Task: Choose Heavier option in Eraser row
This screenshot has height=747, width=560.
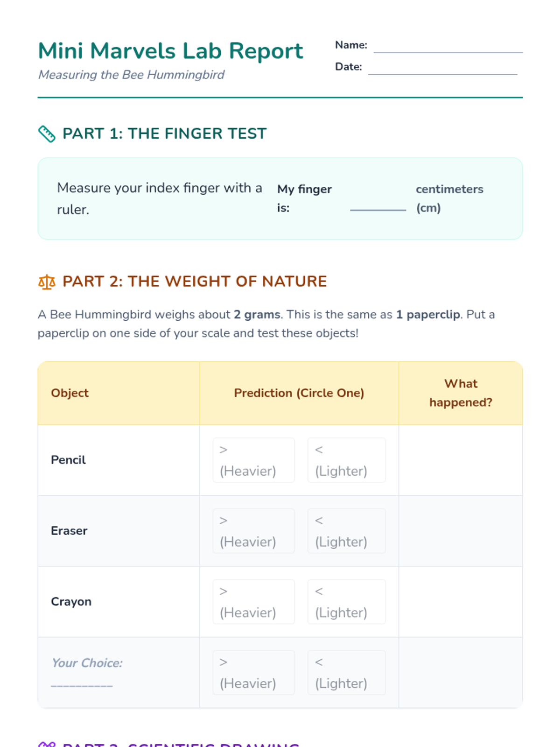Action: coord(253,531)
